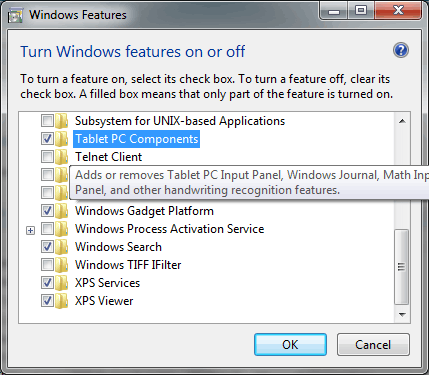Click folder icon beside Windows Search
The height and width of the screenshot is (375, 429).
tap(62, 247)
